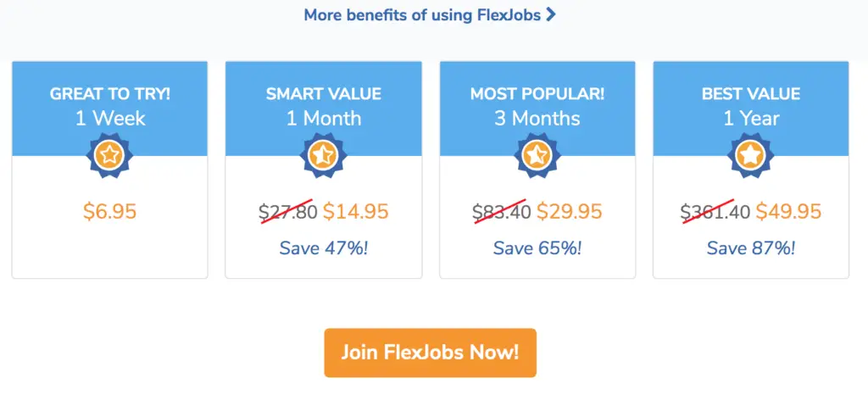Click the star badge on 1 Year plan
This screenshot has width=868, height=395.
tap(751, 155)
